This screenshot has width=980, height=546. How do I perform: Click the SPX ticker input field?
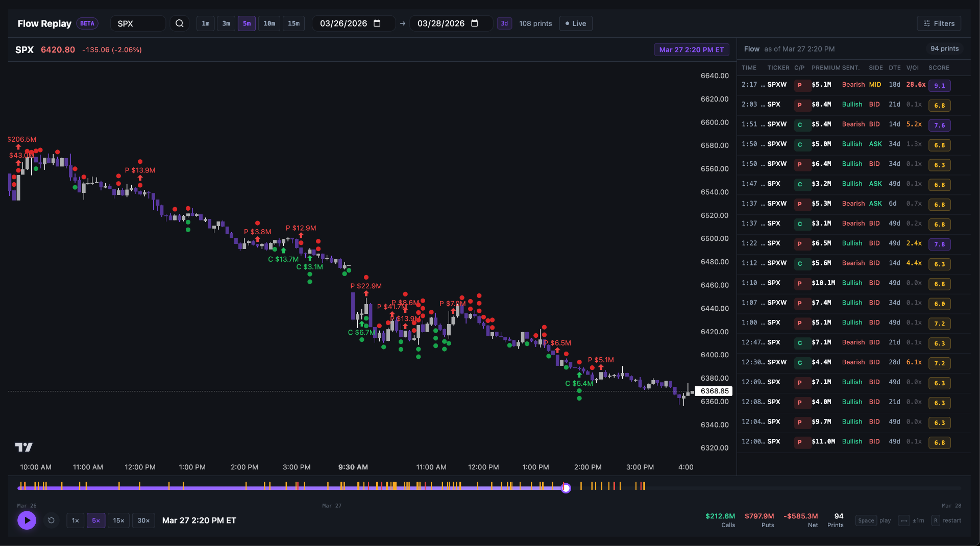138,23
